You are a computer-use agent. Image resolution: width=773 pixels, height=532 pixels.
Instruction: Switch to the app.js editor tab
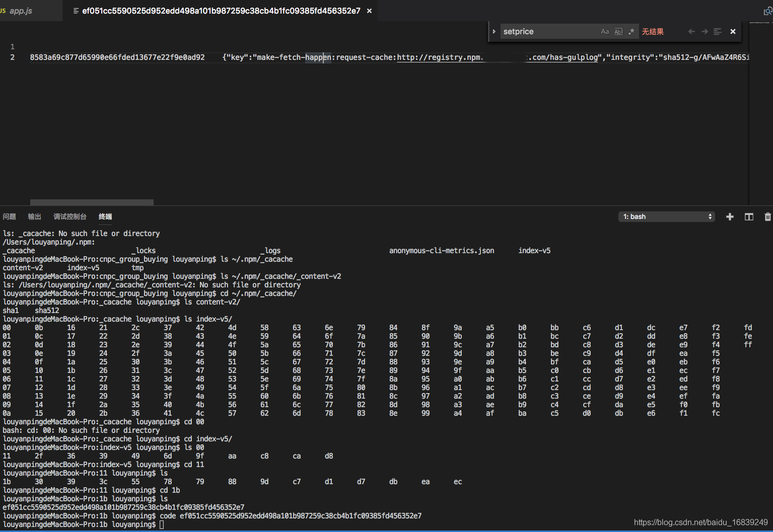pyautogui.click(x=20, y=10)
